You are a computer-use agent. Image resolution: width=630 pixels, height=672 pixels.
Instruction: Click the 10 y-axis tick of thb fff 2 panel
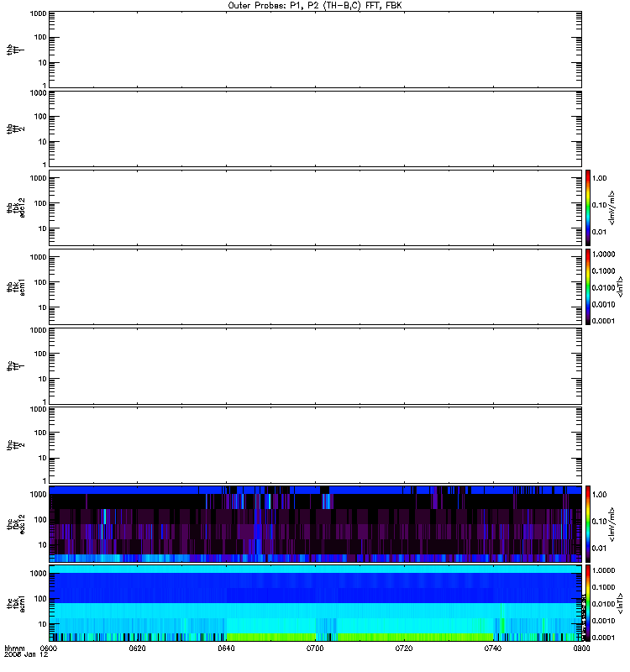[x=43, y=141]
